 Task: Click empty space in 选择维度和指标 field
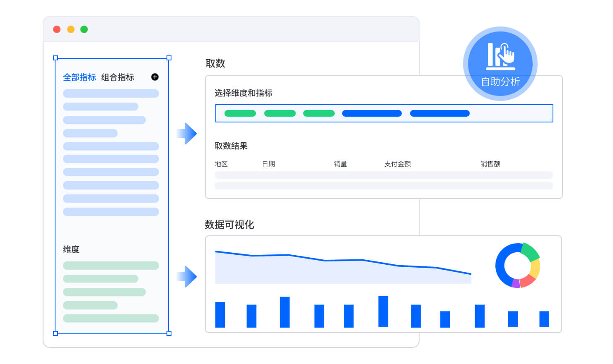512,113
